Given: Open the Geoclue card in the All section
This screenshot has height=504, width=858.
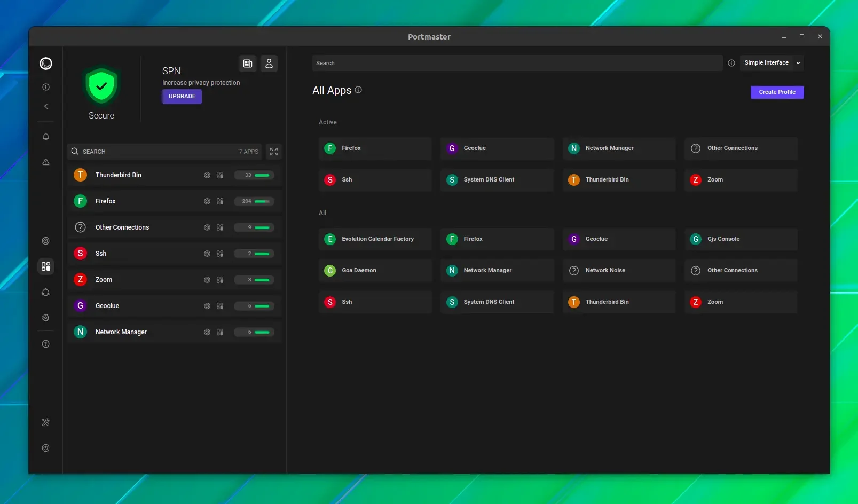Looking at the screenshot, I should [x=619, y=239].
